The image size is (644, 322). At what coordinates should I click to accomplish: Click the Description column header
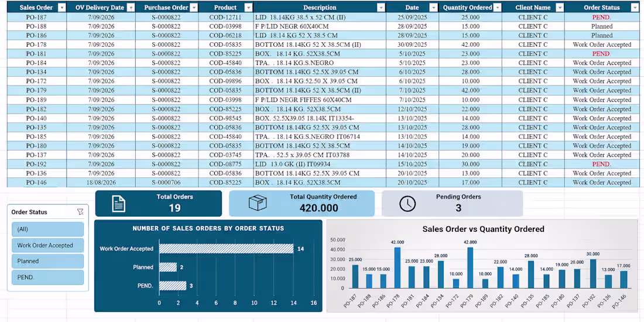pyautogui.click(x=320, y=8)
